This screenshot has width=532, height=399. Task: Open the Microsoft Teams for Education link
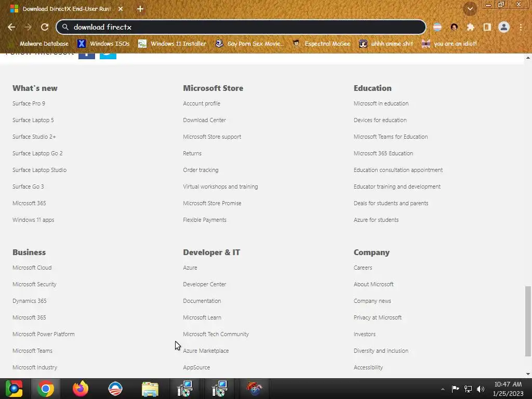391,137
